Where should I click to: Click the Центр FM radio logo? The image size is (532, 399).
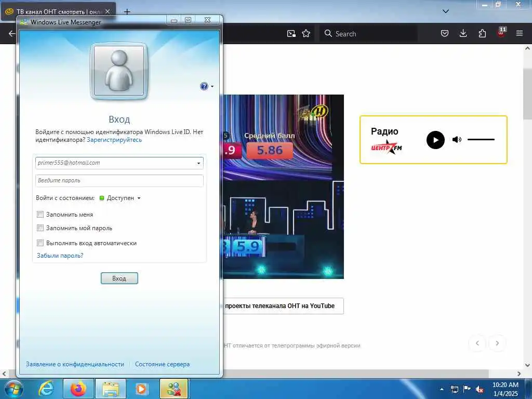pos(387,147)
